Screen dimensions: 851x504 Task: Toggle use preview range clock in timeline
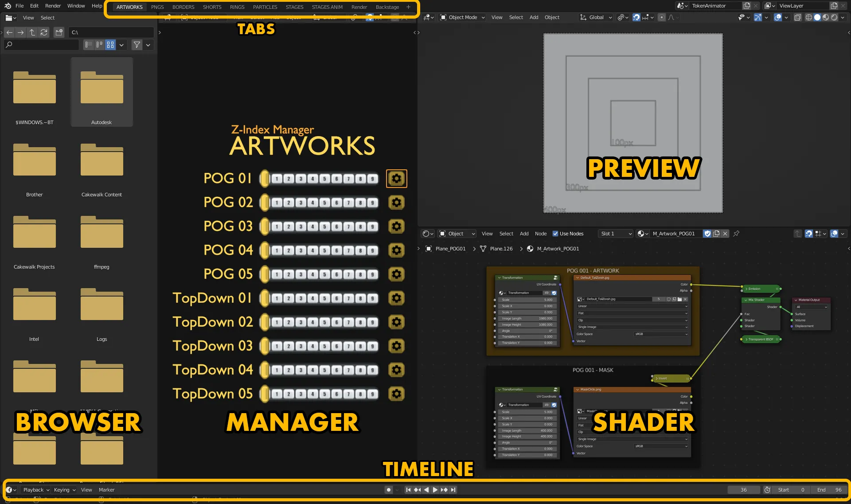pyautogui.click(x=767, y=490)
